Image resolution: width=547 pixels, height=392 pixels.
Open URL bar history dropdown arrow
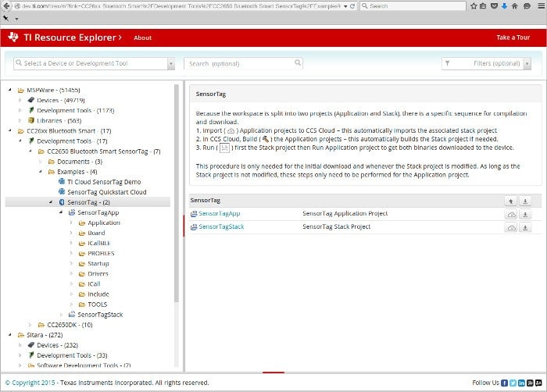coord(345,6)
